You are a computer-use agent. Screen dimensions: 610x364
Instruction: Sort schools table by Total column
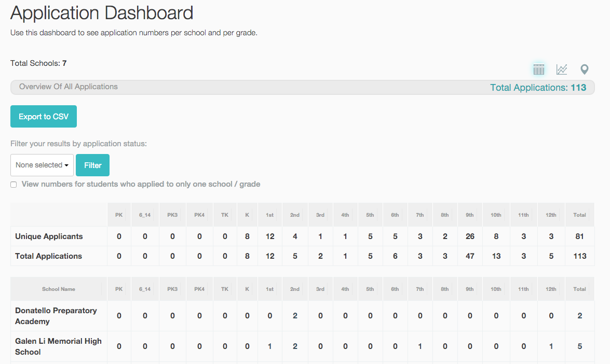click(579, 289)
